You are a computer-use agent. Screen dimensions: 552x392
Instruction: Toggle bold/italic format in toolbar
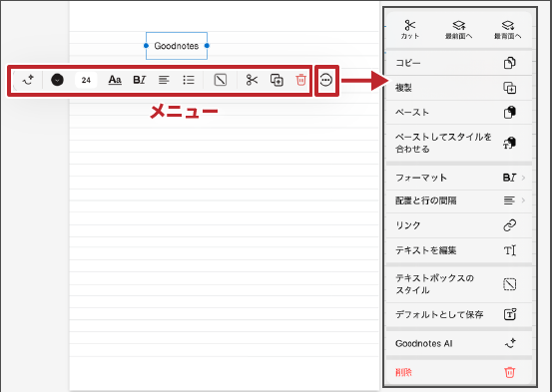[x=140, y=80]
